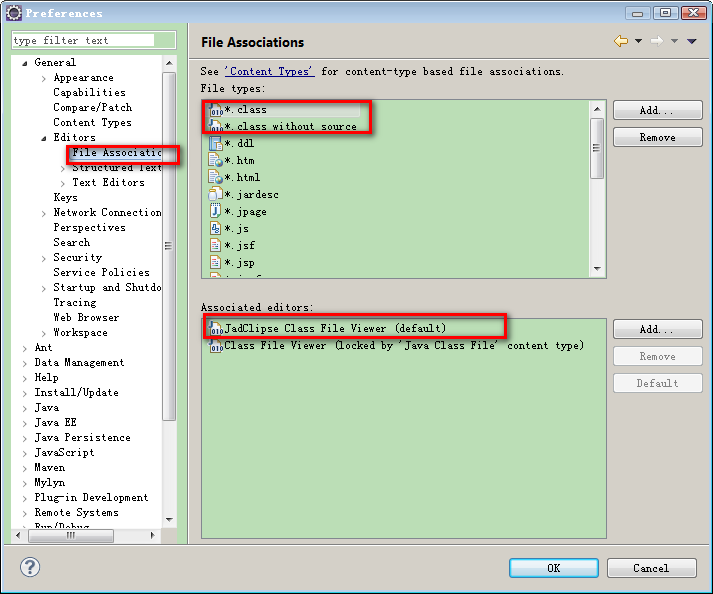
Task: Select the Search tree item
Action: (72, 242)
